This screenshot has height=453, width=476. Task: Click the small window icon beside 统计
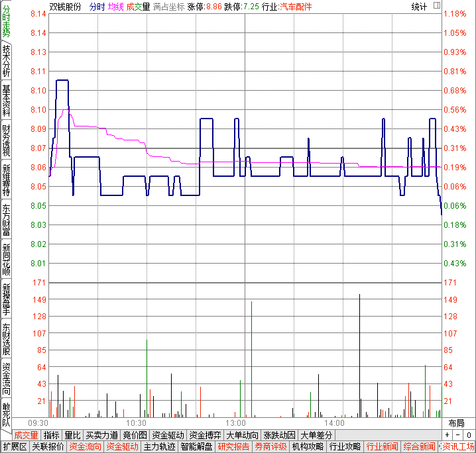437,6
